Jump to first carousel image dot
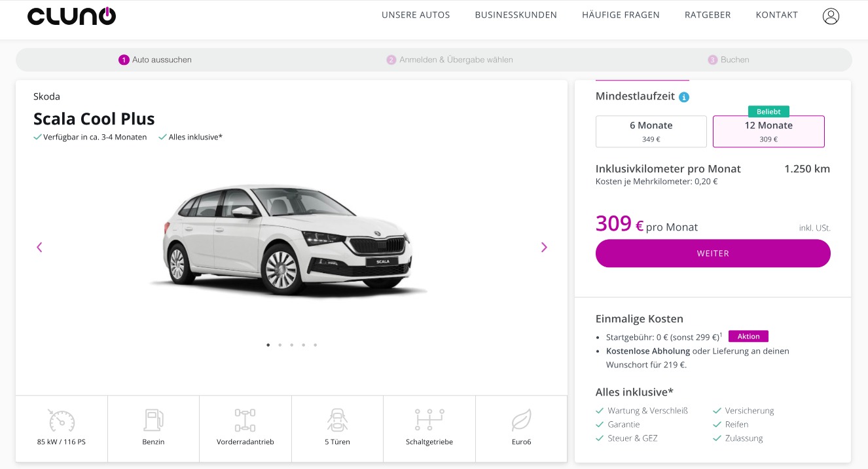868x469 pixels. (268, 345)
